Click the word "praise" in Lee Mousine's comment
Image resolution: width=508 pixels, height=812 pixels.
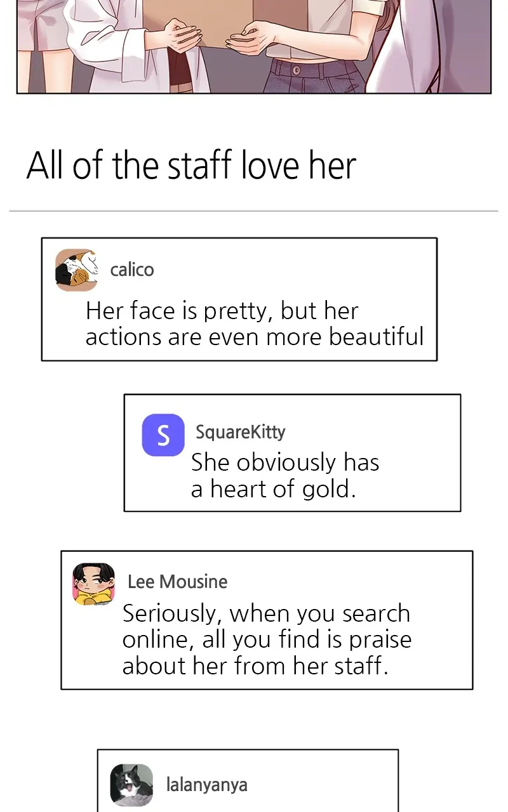[380, 639]
